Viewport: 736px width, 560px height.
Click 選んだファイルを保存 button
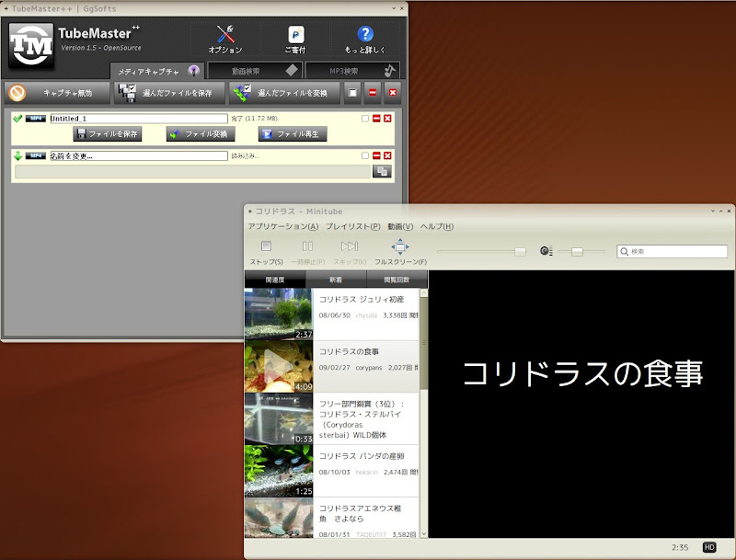(x=169, y=93)
